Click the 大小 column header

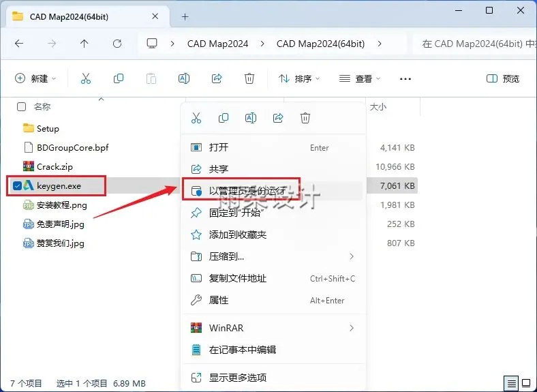[x=378, y=107]
